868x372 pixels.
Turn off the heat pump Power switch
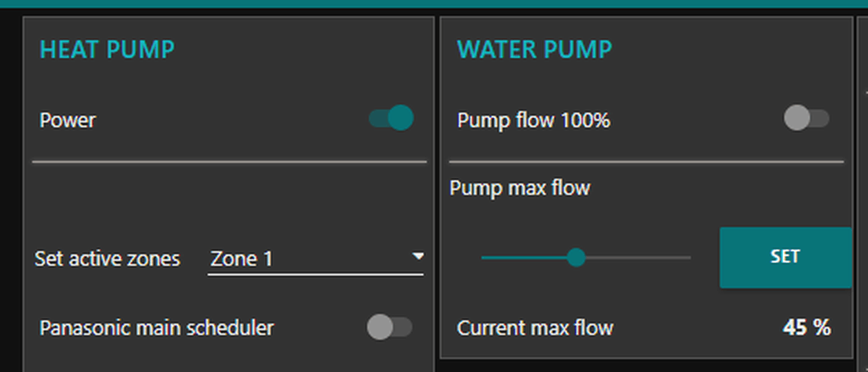tap(391, 118)
